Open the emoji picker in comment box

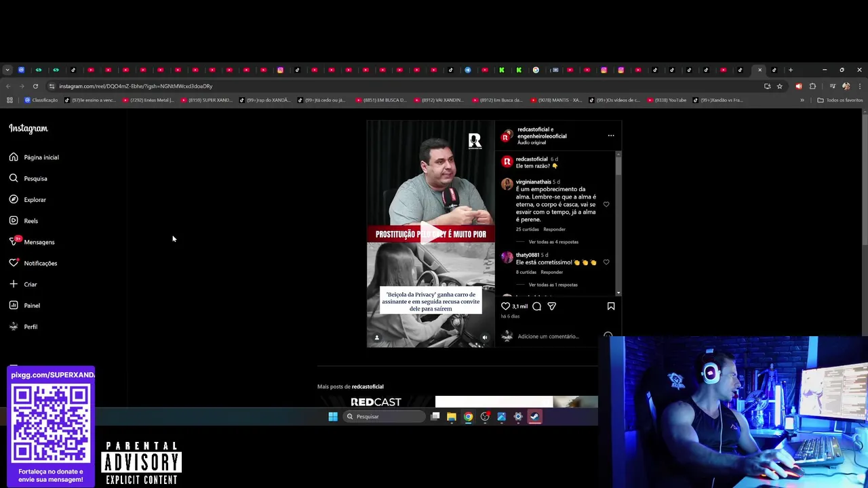pos(608,336)
